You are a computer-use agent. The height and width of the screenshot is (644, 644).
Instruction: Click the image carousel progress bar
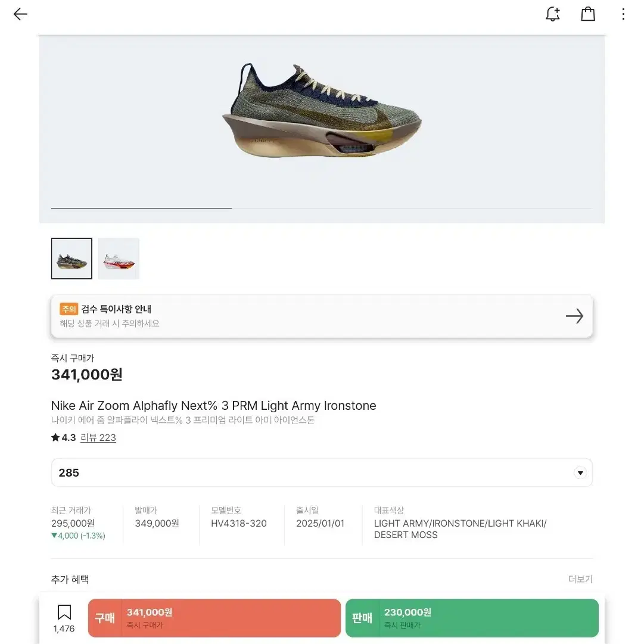point(322,208)
